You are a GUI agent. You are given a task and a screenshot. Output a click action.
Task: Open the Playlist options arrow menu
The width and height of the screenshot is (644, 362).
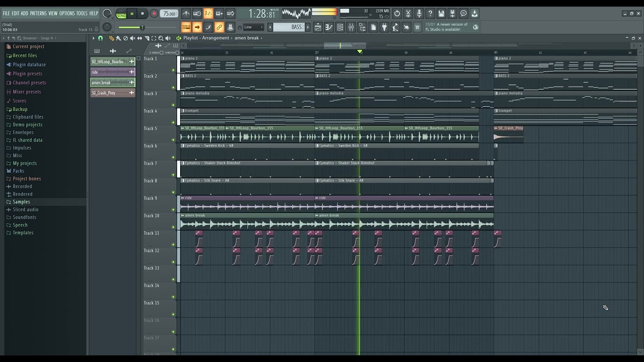coord(94,38)
